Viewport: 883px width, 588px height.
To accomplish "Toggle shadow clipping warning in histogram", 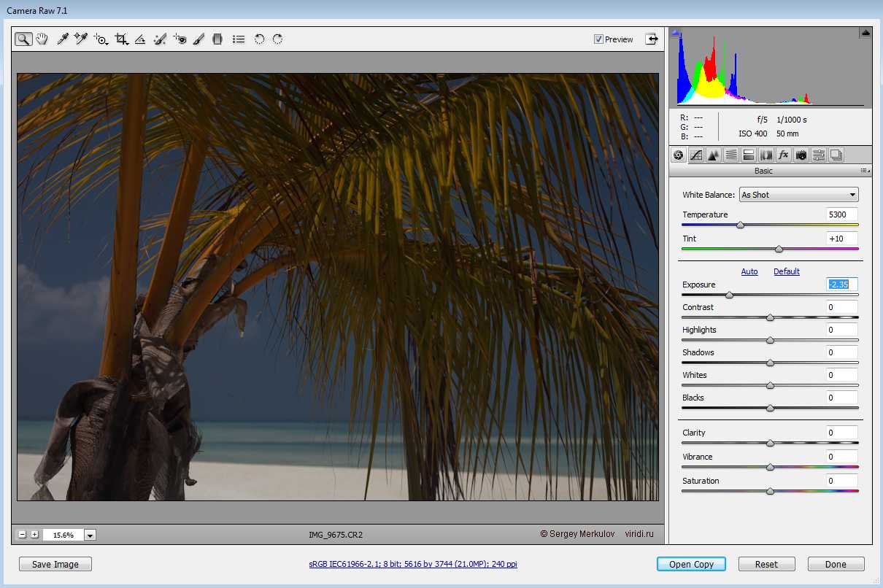I will pos(676,33).
